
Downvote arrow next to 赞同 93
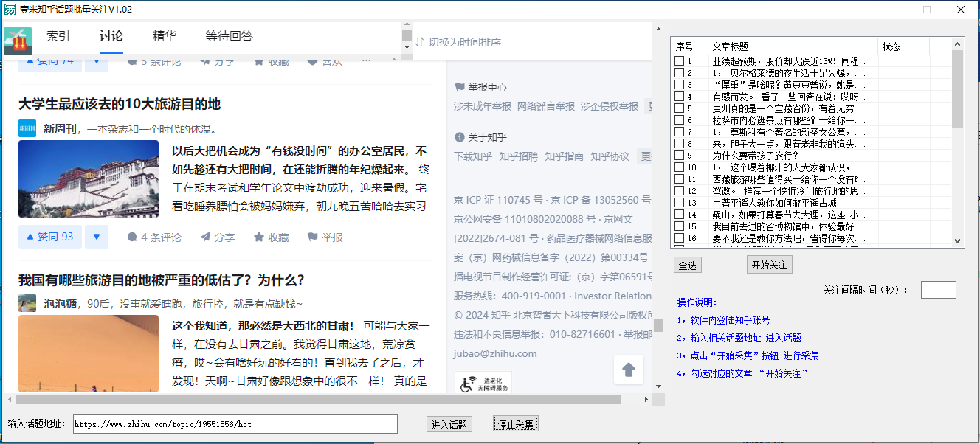pos(97,237)
